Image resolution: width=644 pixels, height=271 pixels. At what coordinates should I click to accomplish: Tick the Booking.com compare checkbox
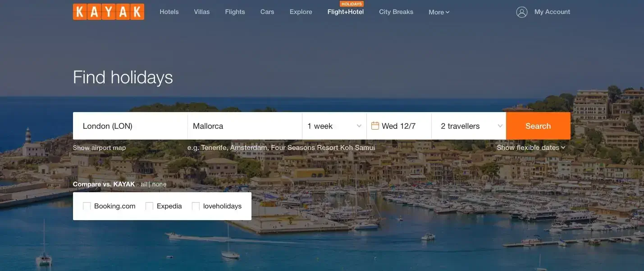point(87,206)
